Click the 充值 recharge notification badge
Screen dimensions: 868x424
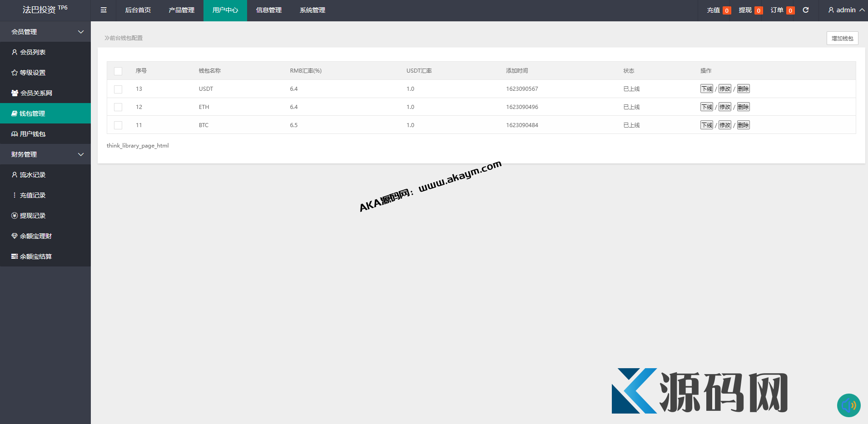click(719, 10)
